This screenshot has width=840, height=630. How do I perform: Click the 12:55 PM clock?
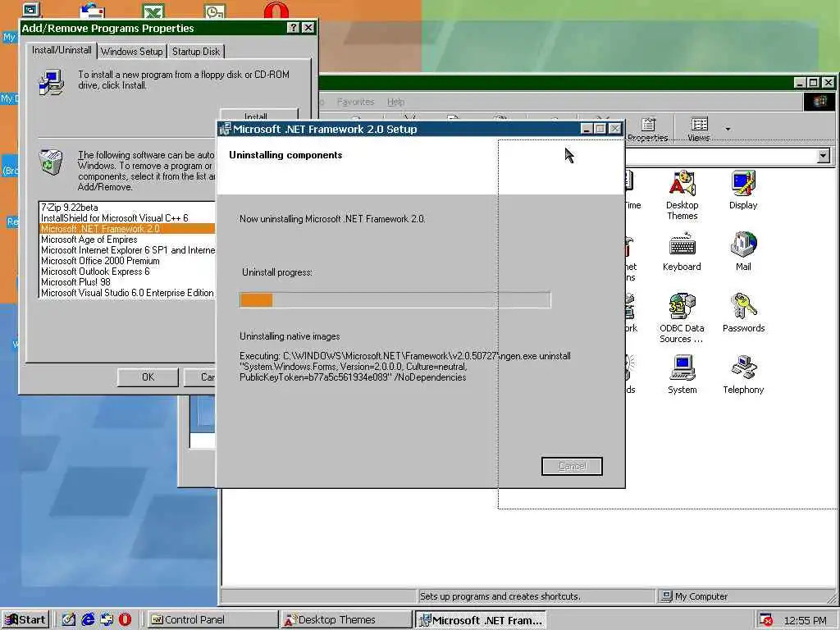(x=806, y=620)
